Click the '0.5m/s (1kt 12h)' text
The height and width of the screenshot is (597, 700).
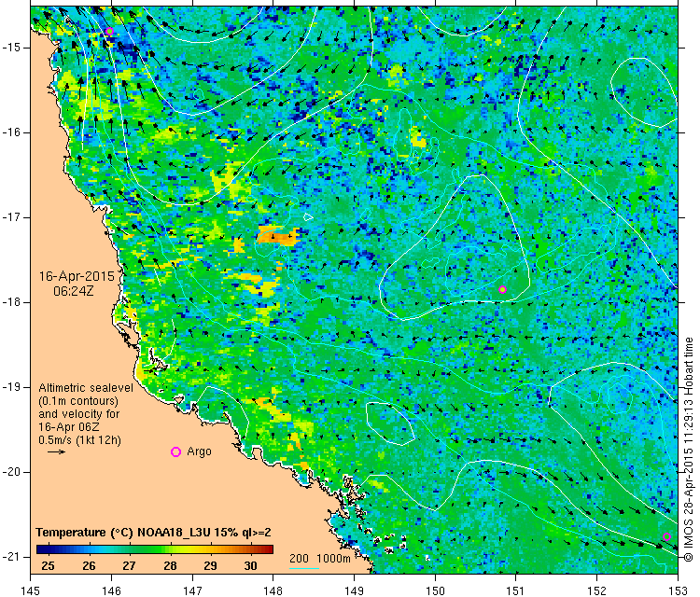pos(79,440)
